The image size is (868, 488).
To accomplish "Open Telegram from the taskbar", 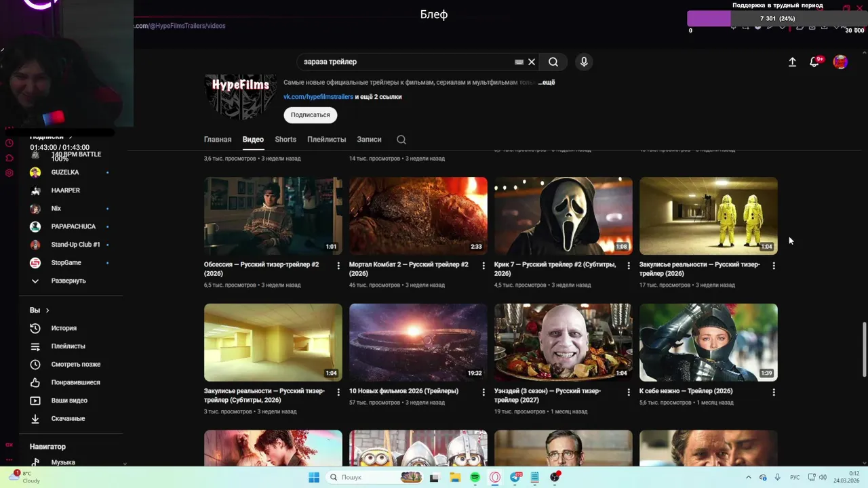I will [515, 477].
